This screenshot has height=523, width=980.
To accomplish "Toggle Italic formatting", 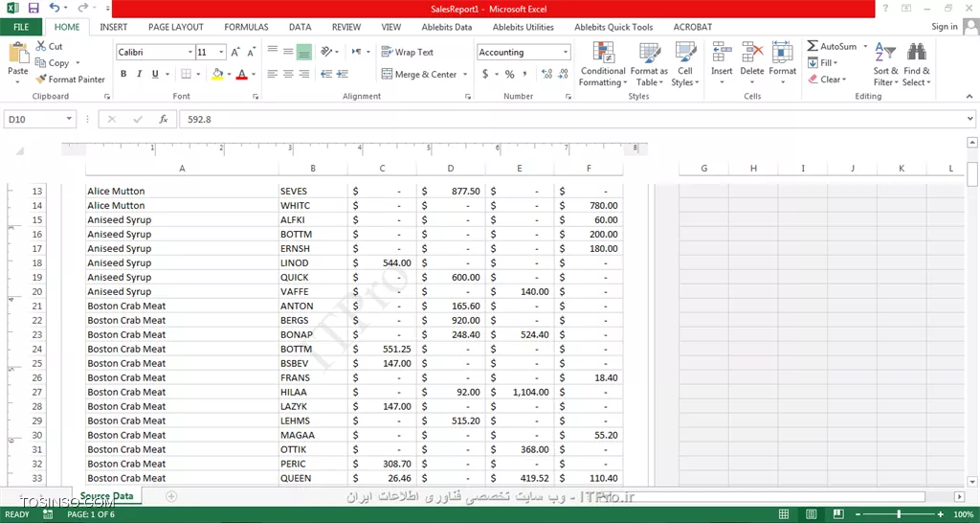I will click(140, 74).
